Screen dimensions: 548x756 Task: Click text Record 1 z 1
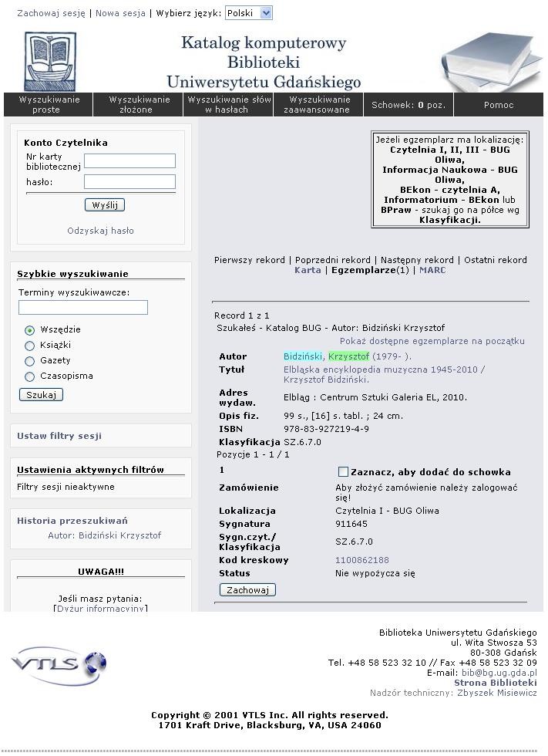(242, 316)
